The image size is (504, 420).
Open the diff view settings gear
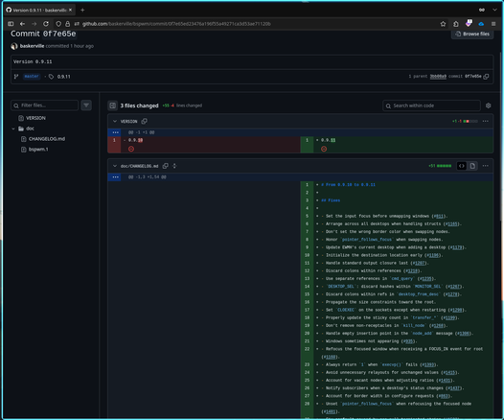pos(489,105)
